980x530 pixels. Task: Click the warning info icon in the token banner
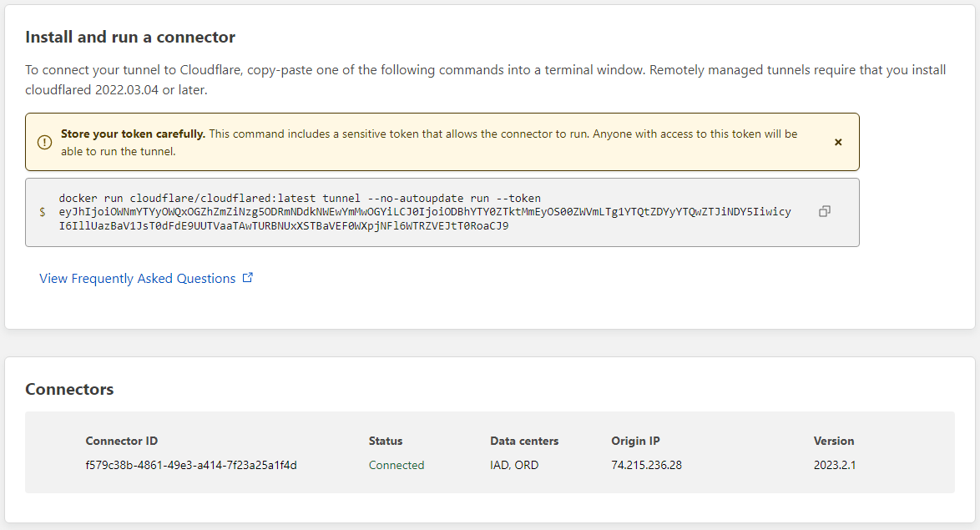click(43, 141)
